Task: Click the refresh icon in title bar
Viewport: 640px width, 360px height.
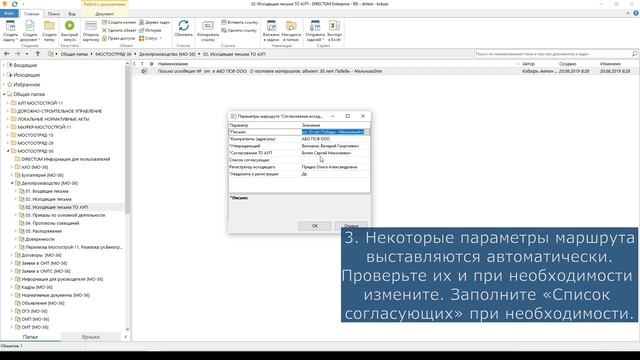Action: (14, 4)
